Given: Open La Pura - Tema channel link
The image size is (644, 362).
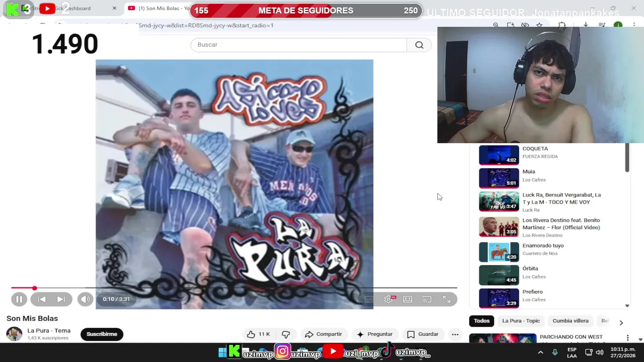Looking at the screenshot, I should coord(49,331).
